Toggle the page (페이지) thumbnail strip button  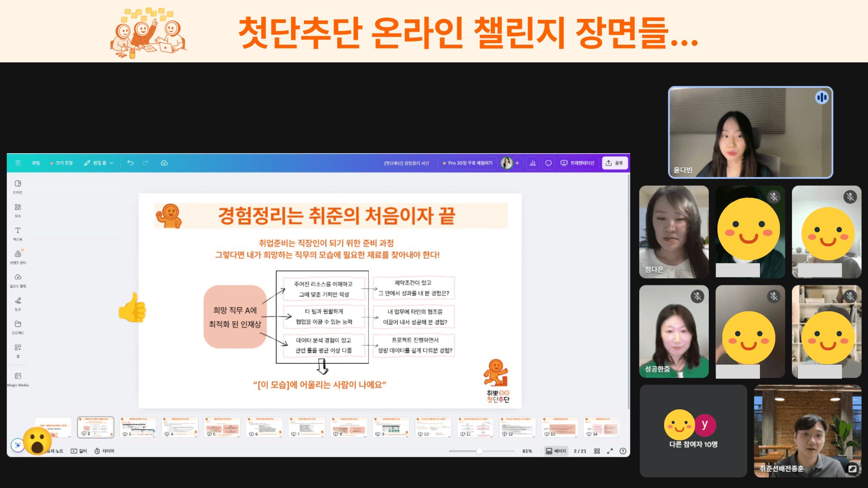pos(556,451)
